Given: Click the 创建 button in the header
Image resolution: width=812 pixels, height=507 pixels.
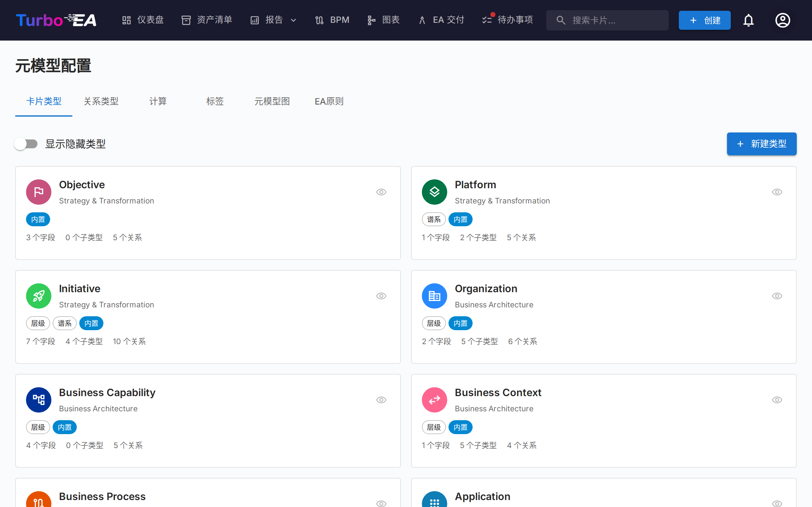Looking at the screenshot, I should 704,20.
